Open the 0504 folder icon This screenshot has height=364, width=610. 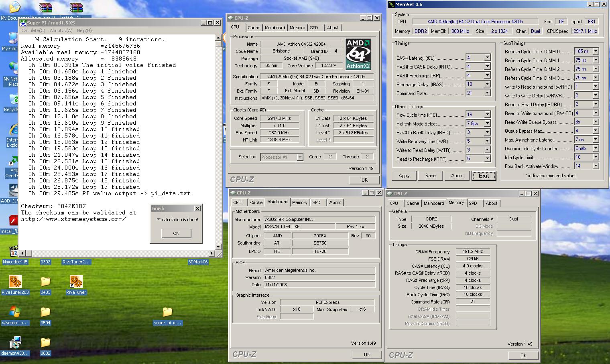pos(45,312)
